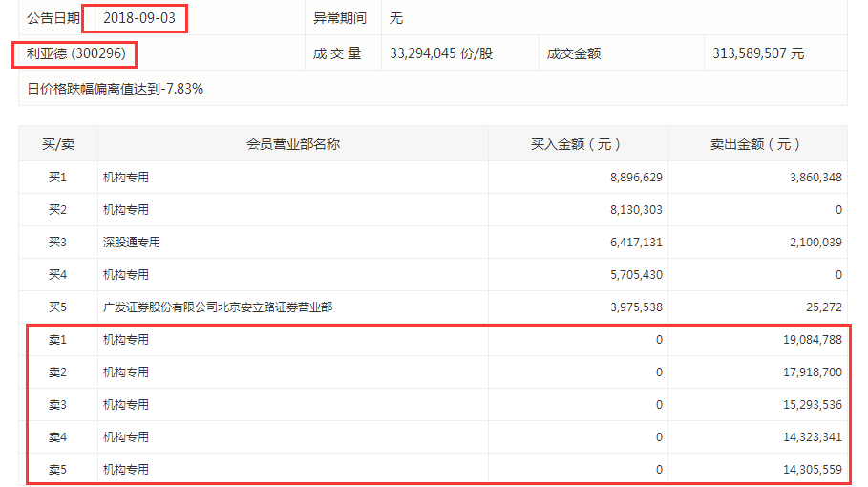Viewport: 868px width, 487px height.
Task: Select the 买3 深股通专用 entry
Action: click(x=131, y=242)
